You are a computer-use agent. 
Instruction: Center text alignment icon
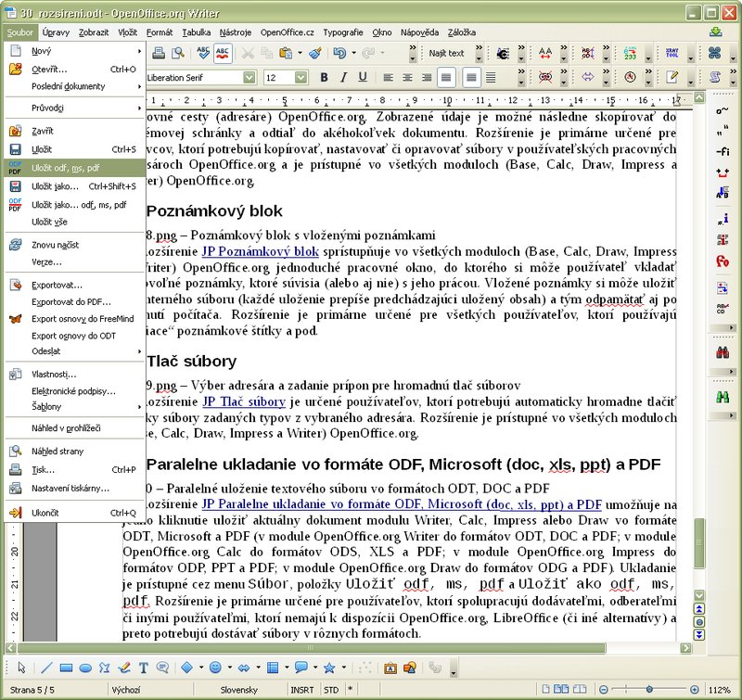(x=407, y=77)
